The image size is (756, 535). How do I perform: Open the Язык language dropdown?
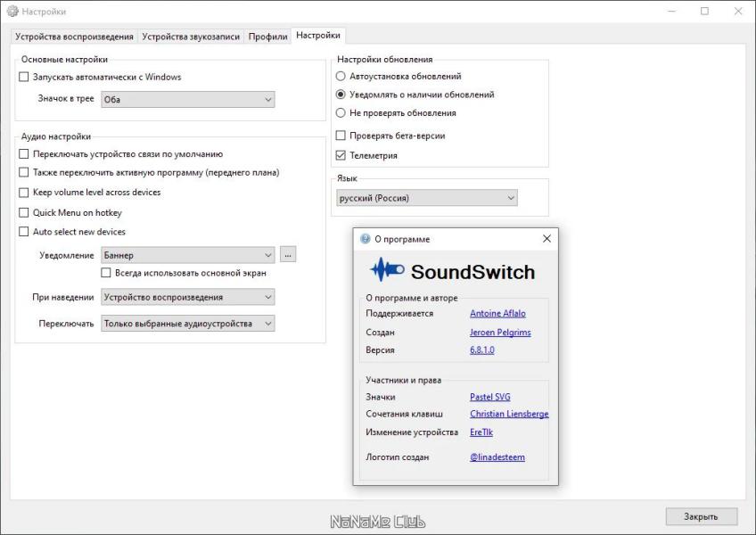pyautogui.click(x=427, y=198)
